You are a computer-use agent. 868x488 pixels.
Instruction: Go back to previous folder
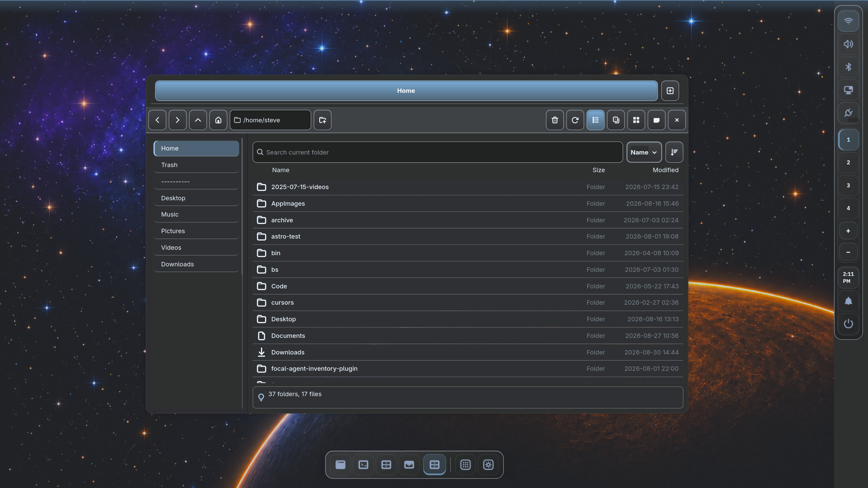tap(157, 120)
